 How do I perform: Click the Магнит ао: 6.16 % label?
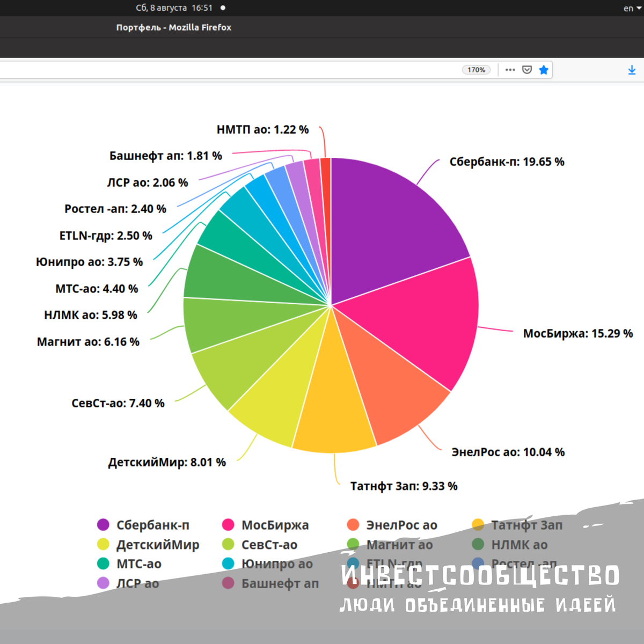pos(88,342)
